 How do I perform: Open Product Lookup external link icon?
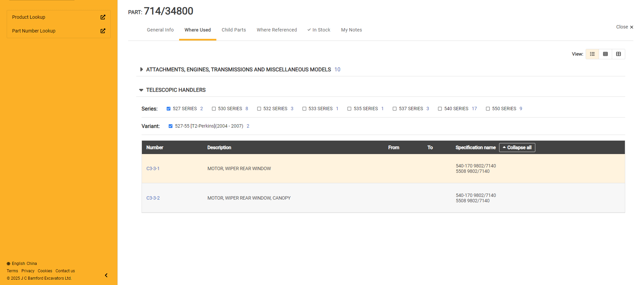pyautogui.click(x=103, y=17)
